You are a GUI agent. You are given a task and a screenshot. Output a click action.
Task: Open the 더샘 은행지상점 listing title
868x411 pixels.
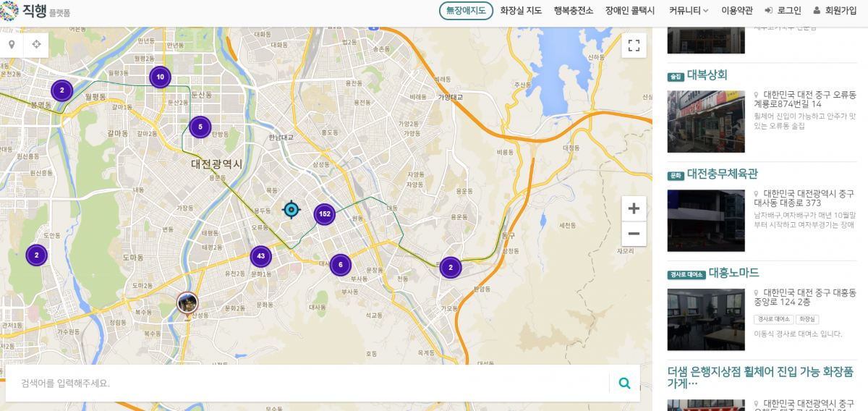[760, 377]
